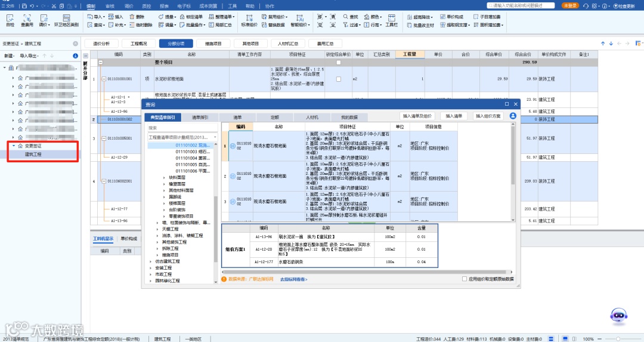Open the 过滤 filter dropdown

click(x=352, y=25)
